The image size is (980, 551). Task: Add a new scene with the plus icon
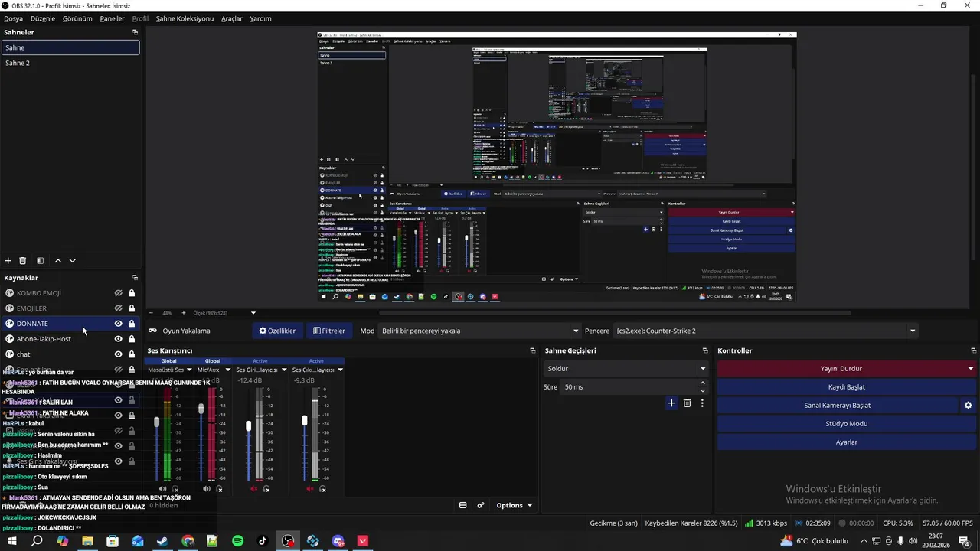tap(8, 261)
